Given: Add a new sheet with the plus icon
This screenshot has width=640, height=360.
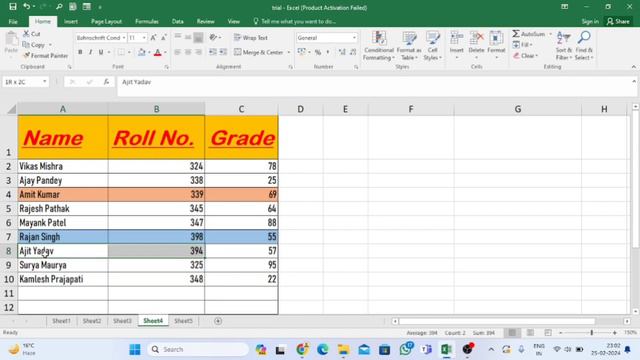Looking at the screenshot, I should [x=218, y=321].
